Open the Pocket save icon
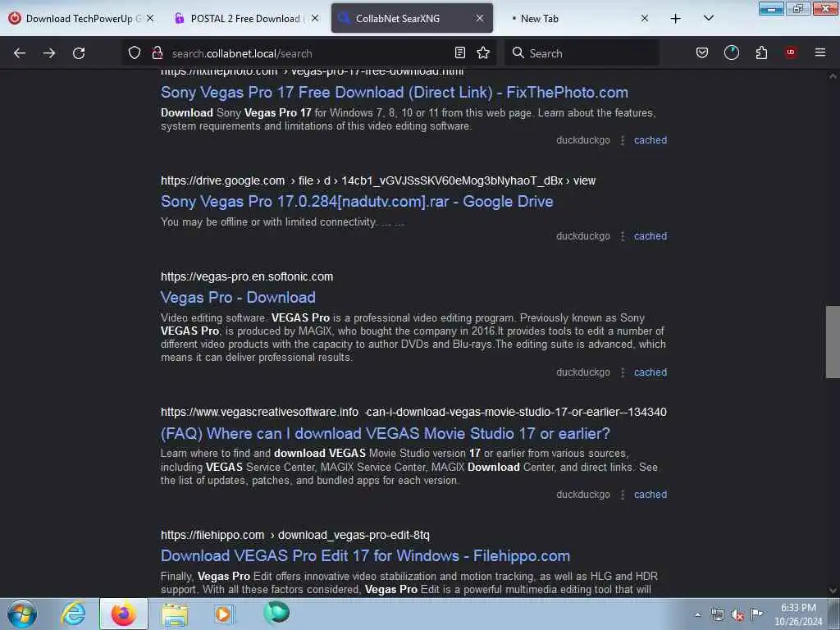Screen dimensions: 840x630 (x=702, y=52)
